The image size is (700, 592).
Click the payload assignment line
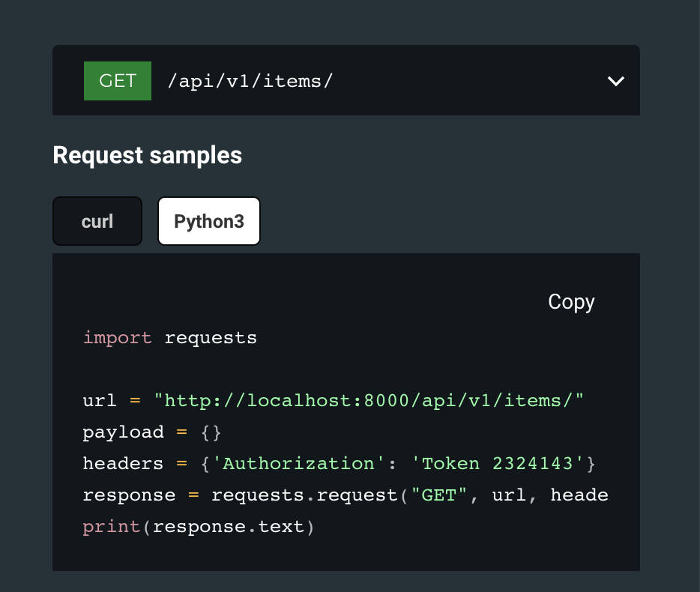(x=152, y=432)
